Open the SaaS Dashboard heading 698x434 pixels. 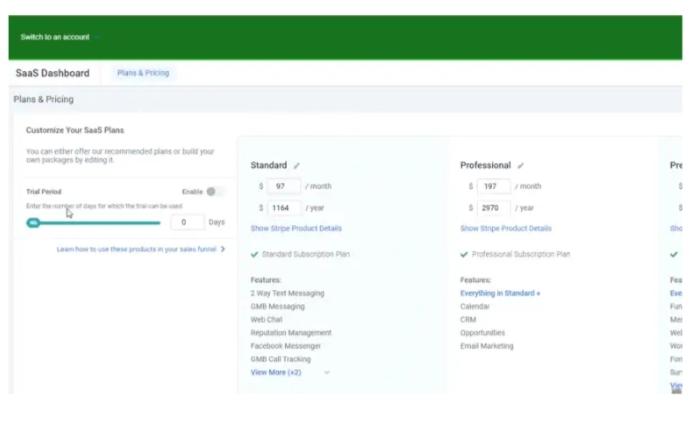click(x=52, y=73)
